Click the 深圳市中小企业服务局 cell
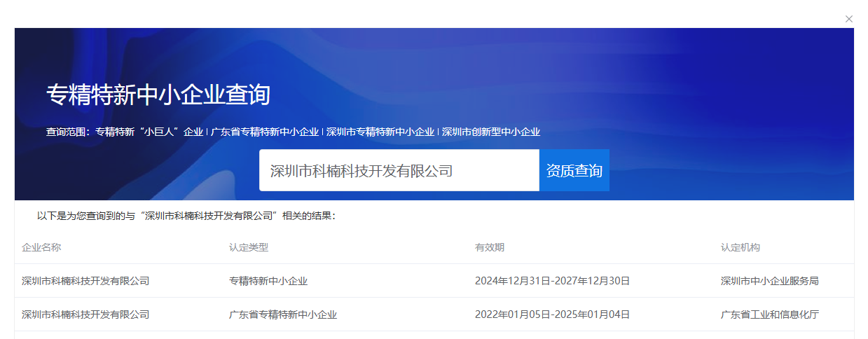The height and width of the screenshot is (339, 868). (x=769, y=281)
